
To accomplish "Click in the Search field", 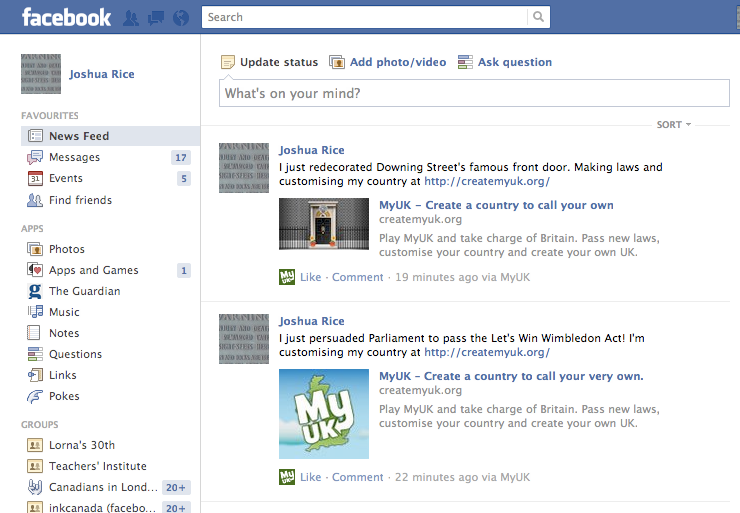I will pyautogui.click(x=364, y=17).
